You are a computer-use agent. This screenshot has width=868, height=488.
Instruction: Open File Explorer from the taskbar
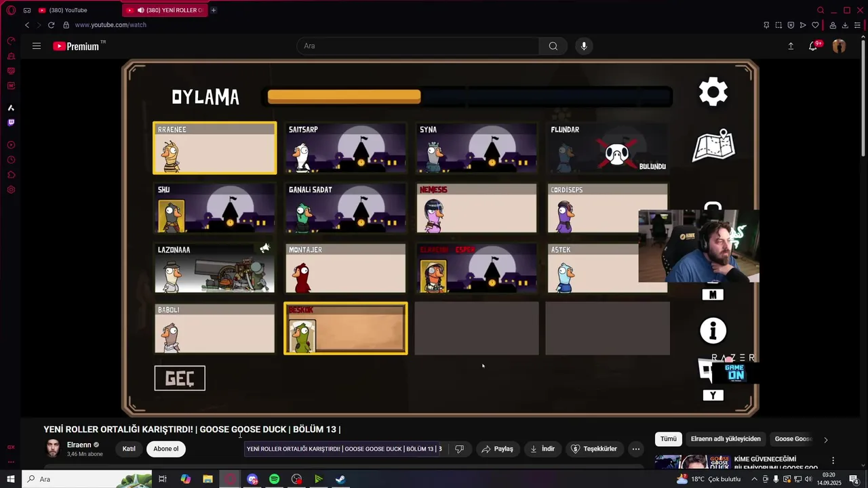pyautogui.click(x=208, y=479)
